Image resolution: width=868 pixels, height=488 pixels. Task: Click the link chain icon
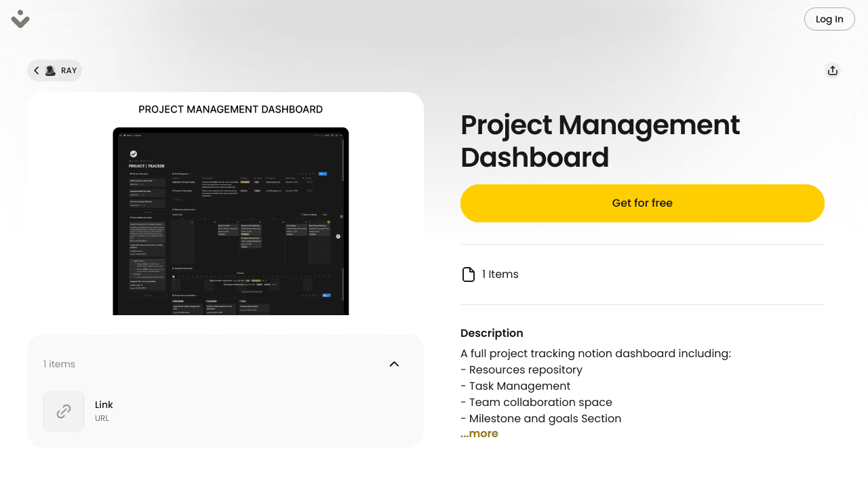click(x=64, y=411)
